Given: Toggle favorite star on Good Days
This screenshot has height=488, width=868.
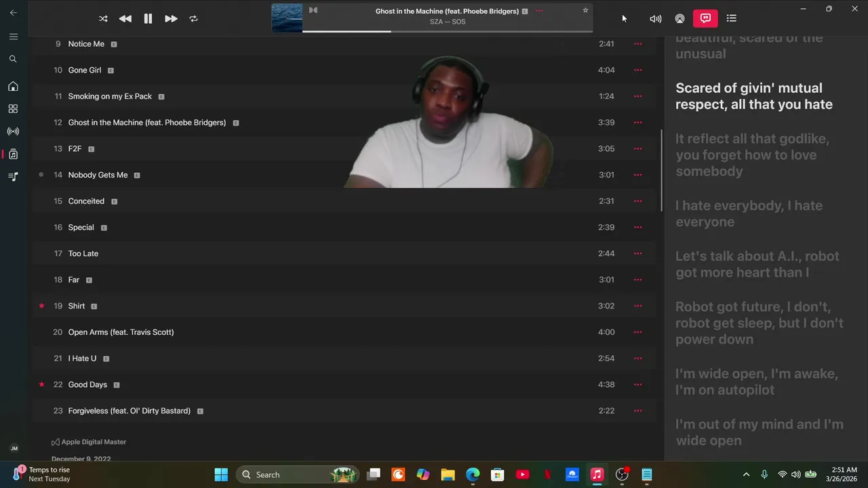Looking at the screenshot, I should click(x=41, y=384).
